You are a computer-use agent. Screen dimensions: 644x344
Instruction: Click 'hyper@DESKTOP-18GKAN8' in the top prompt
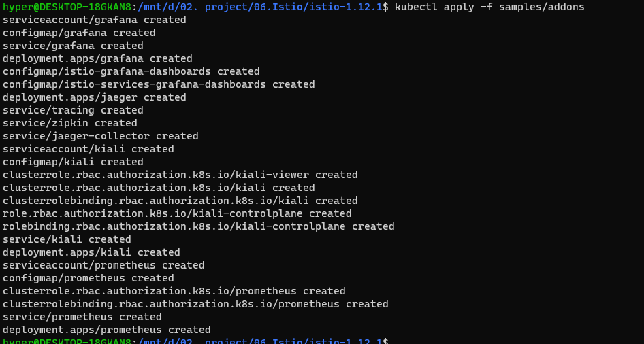(x=67, y=7)
